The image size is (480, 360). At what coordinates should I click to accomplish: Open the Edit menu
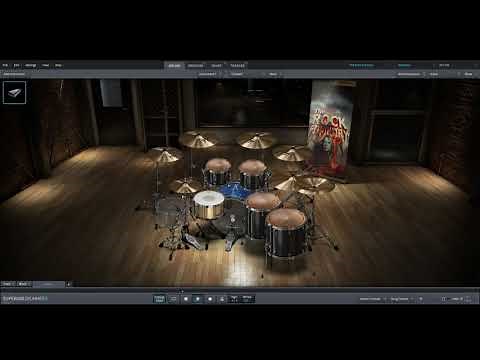16,65
